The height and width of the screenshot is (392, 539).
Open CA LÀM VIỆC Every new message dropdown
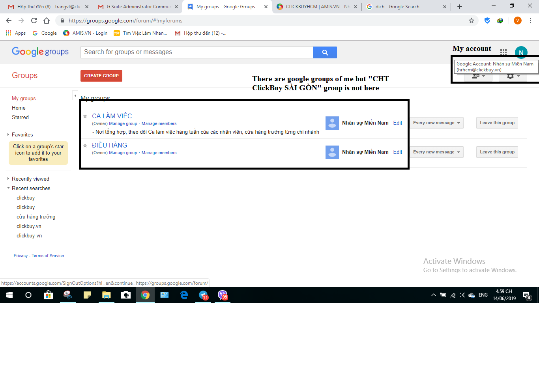pyautogui.click(x=436, y=123)
